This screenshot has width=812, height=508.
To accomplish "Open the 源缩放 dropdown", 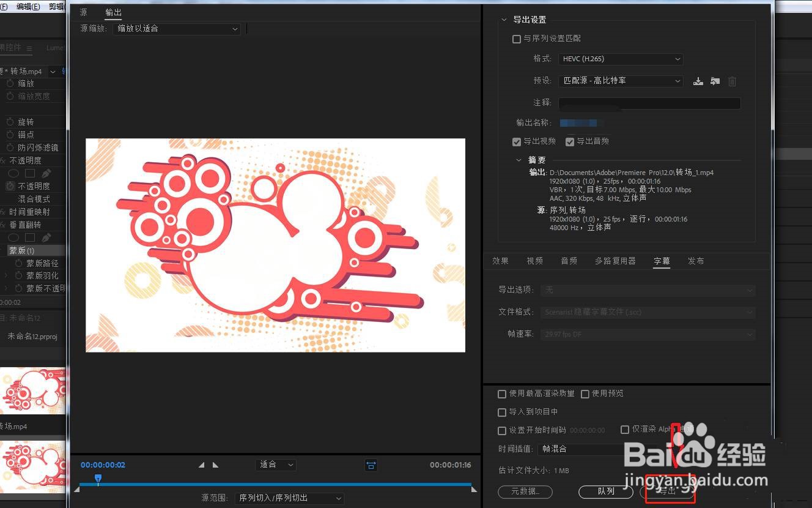I will pyautogui.click(x=177, y=29).
